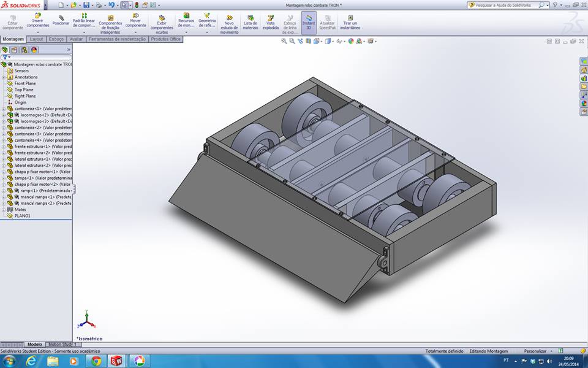588x368 pixels.
Task: Select the Posicionar tool
Action: pyautogui.click(x=61, y=20)
